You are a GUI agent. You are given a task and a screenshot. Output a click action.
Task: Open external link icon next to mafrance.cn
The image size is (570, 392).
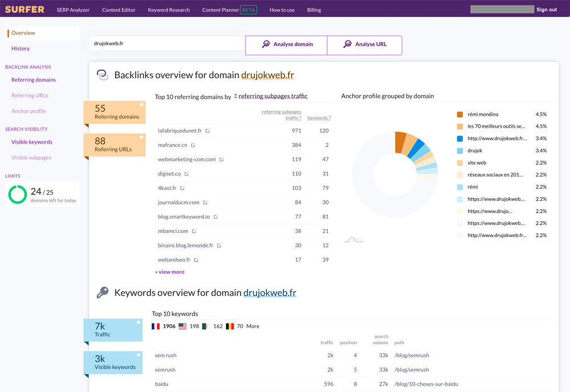click(193, 145)
